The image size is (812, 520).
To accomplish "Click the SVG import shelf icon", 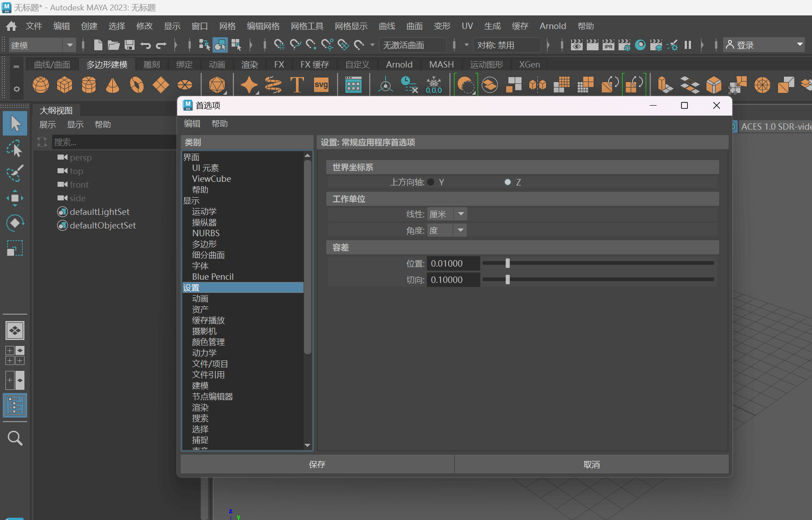I will coord(321,85).
